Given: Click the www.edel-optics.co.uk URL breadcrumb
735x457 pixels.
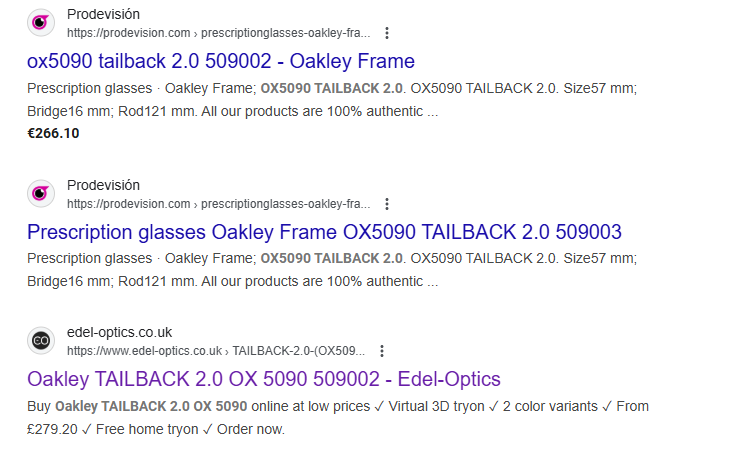Looking at the screenshot, I should pos(215,351).
